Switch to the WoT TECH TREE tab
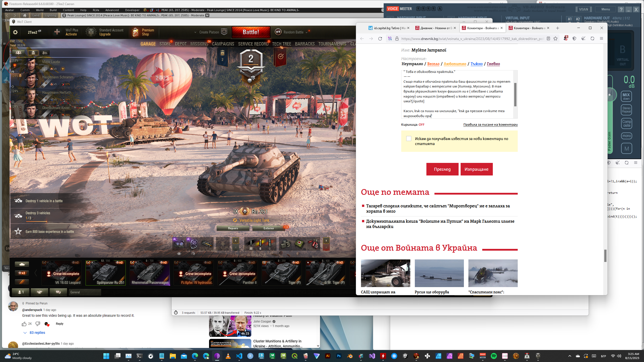The width and height of the screenshot is (644, 362). 281,44
